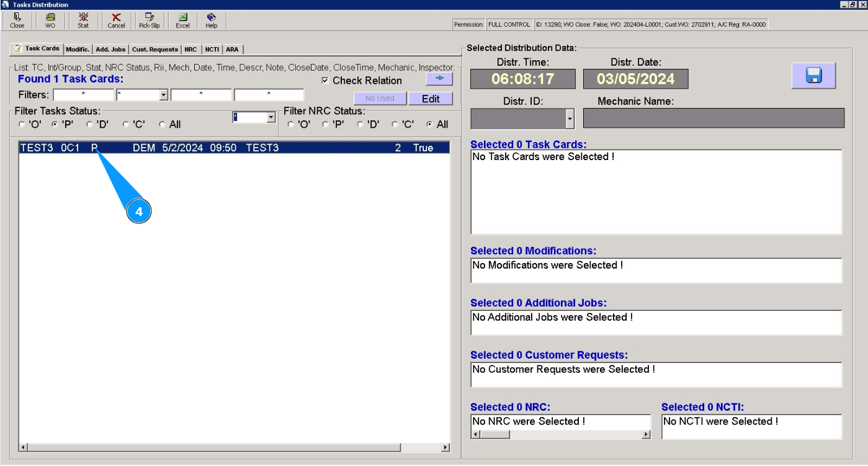
Task: Toggle the Check Relation checkbox
Action: [325, 81]
